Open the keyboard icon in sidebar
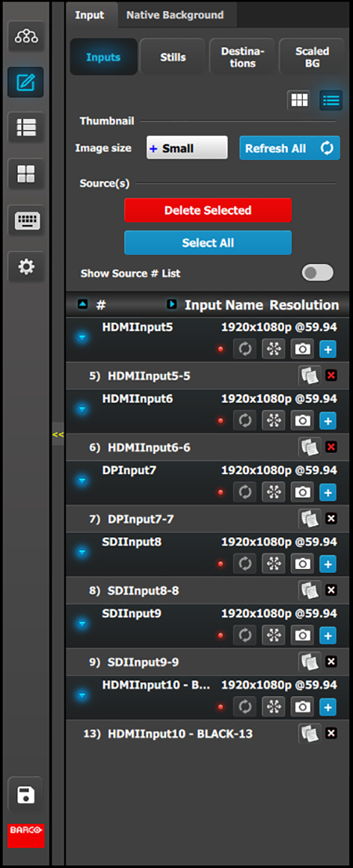The image size is (353, 868). point(26,221)
